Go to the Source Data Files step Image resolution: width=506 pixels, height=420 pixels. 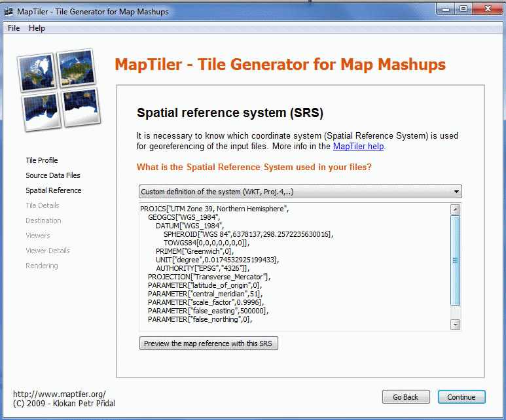(53, 175)
